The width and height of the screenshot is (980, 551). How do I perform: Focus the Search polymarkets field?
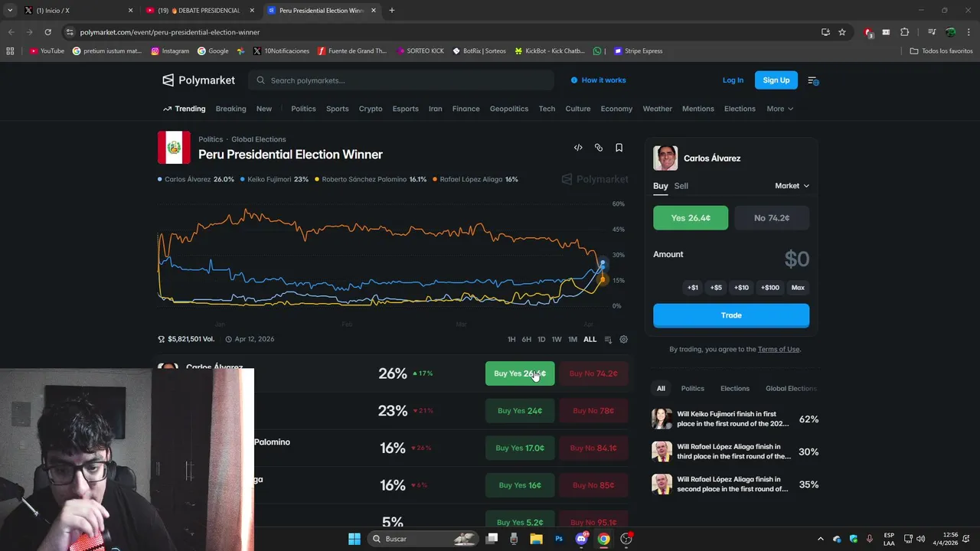point(400,80)
